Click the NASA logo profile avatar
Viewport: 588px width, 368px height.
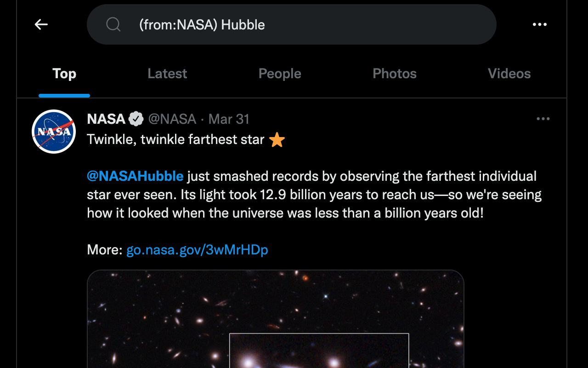(54, 132)
